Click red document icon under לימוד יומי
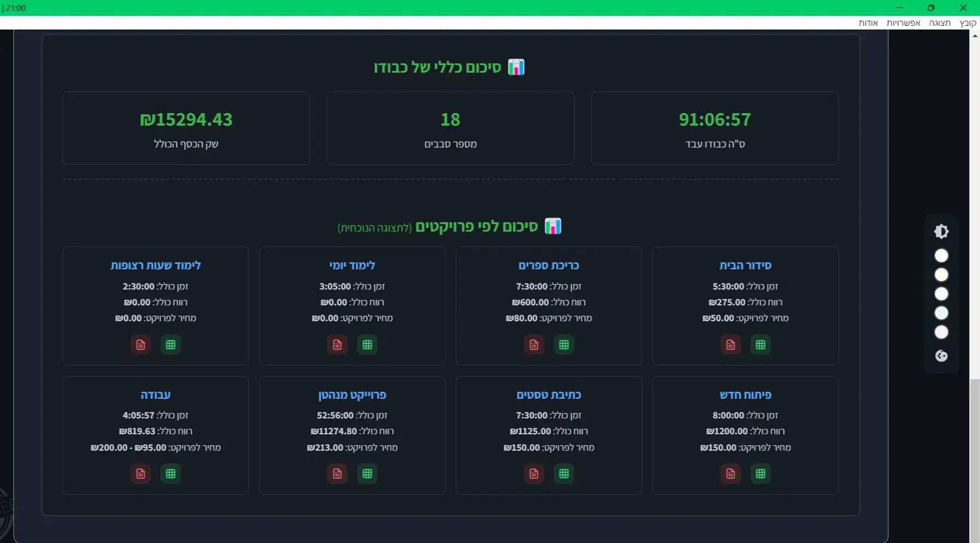 click(x=337, y=345)
